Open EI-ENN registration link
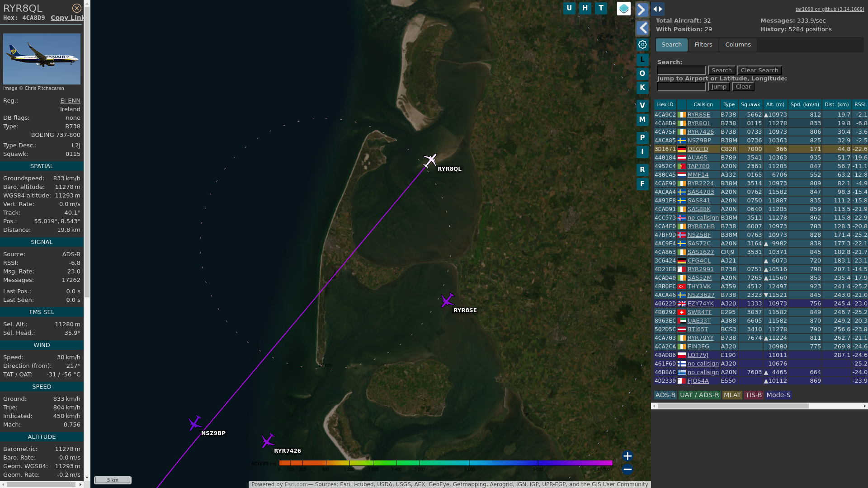The image size is (868, 488). [70, 101]
